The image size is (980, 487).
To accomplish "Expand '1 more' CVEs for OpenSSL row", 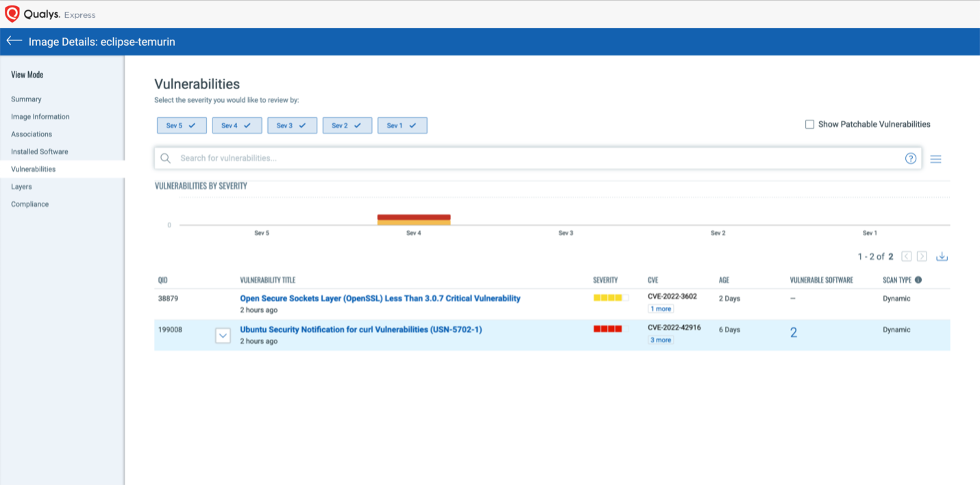I will [661, 309].
